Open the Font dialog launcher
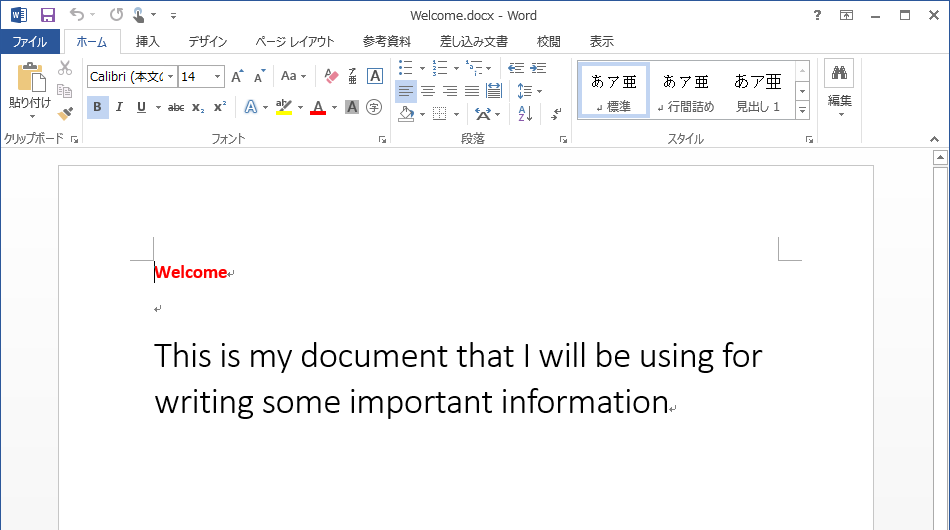The image size is (950, 530). click(x=382, y=139)
